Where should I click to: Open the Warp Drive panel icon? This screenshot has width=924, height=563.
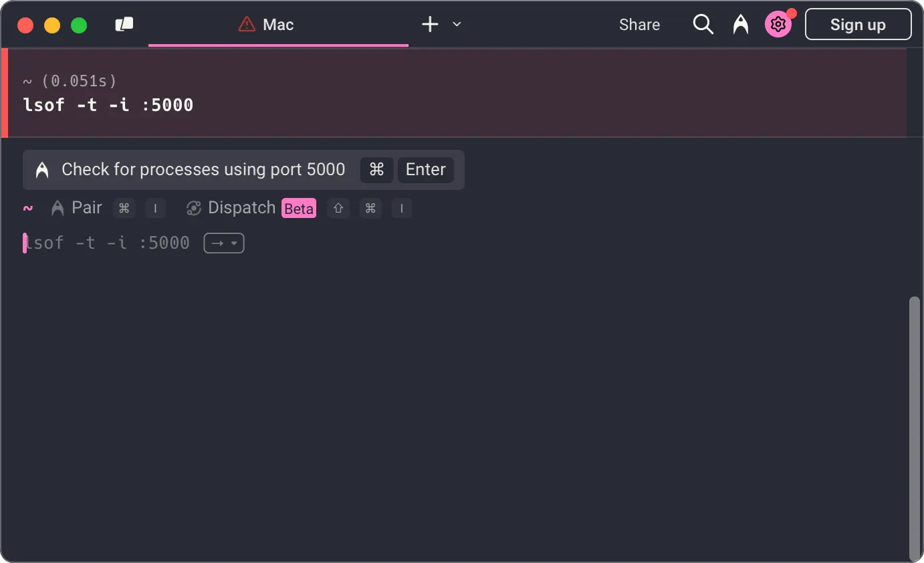(x=124, y=25)
